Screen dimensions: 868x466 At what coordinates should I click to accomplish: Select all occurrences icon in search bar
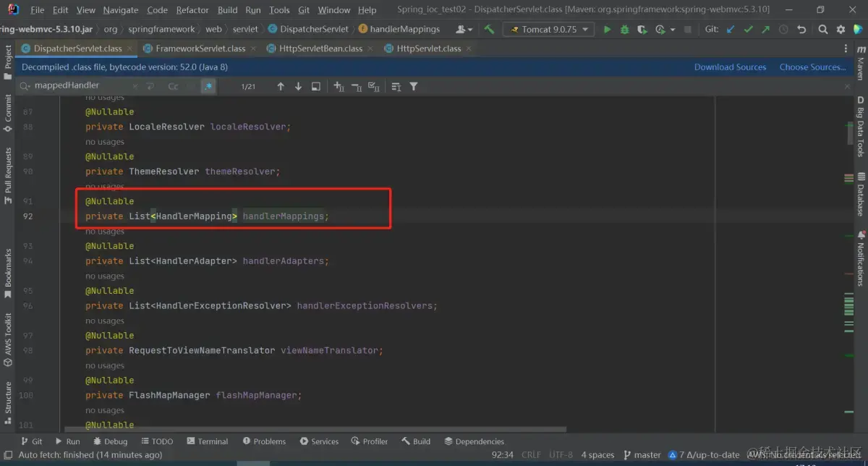point(374,86)
